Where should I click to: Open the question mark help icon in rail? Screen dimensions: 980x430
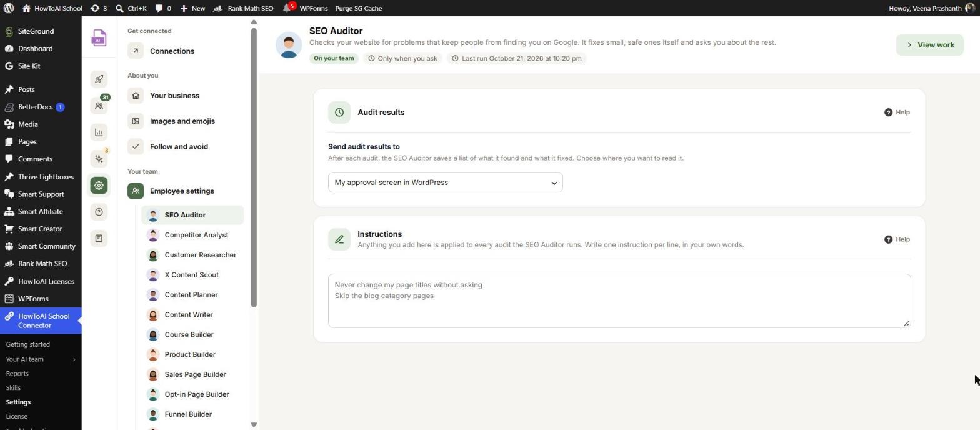pyautogui.click(x=99, y=212)
